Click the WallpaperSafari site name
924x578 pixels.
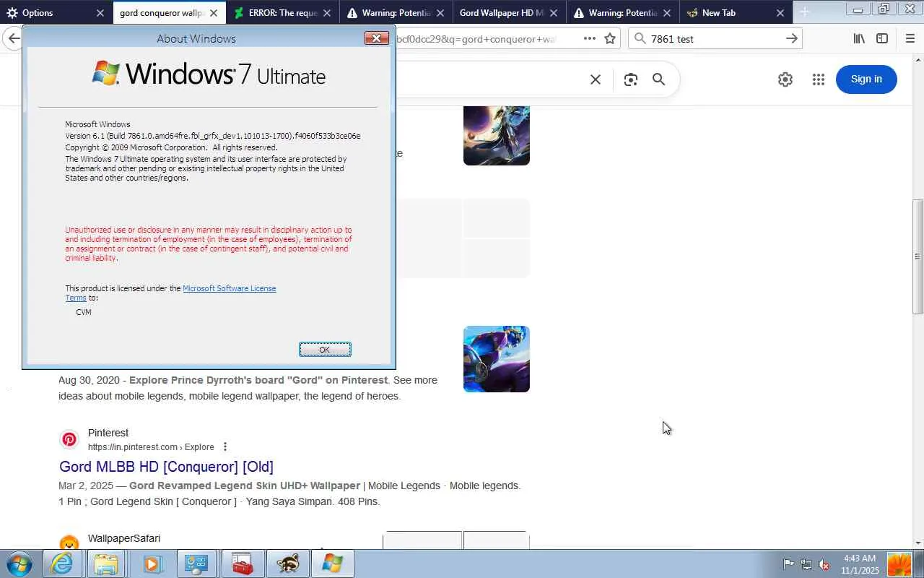[x=124, y=538]
